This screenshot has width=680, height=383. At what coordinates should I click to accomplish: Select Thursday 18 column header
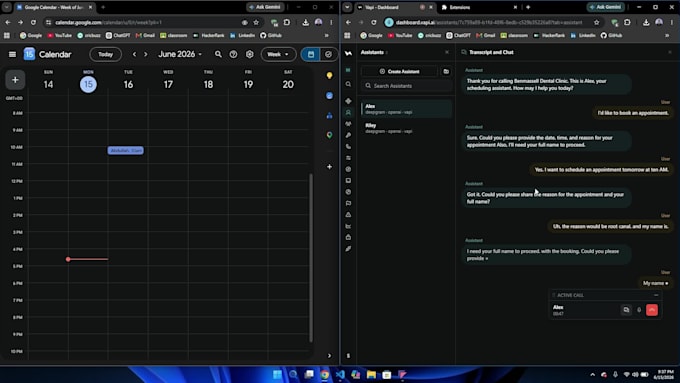[208, 81]
